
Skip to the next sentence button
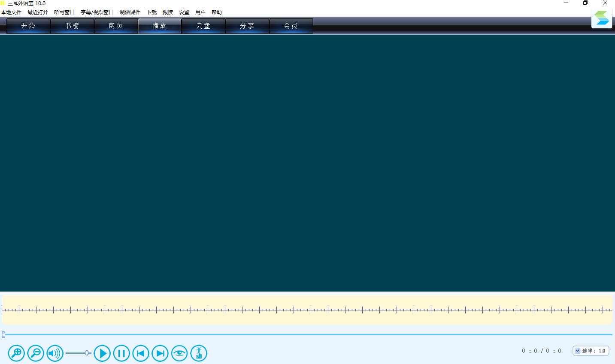pos(160,353)
